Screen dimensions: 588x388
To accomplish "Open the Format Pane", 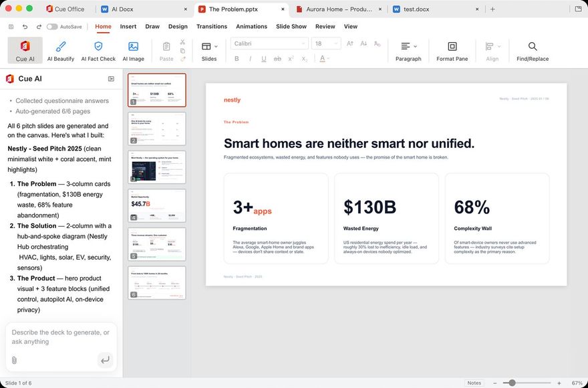I will 452,50.
